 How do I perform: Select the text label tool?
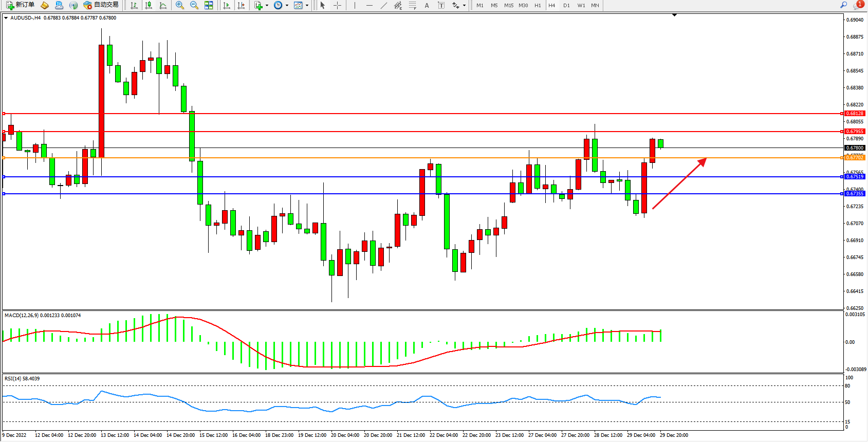[427, 5]
